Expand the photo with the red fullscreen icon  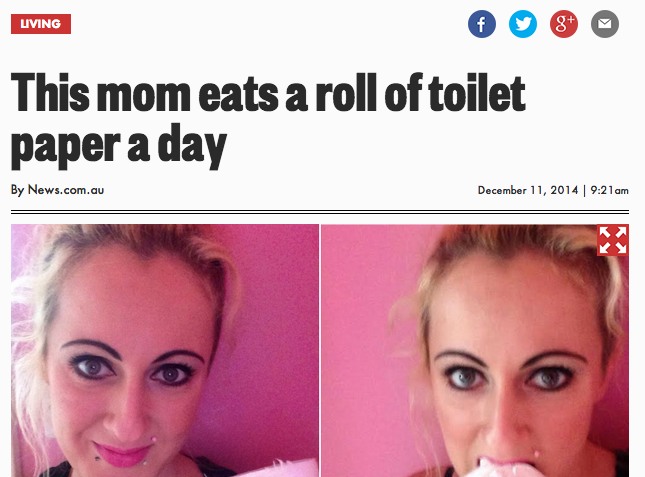(613, 240)
